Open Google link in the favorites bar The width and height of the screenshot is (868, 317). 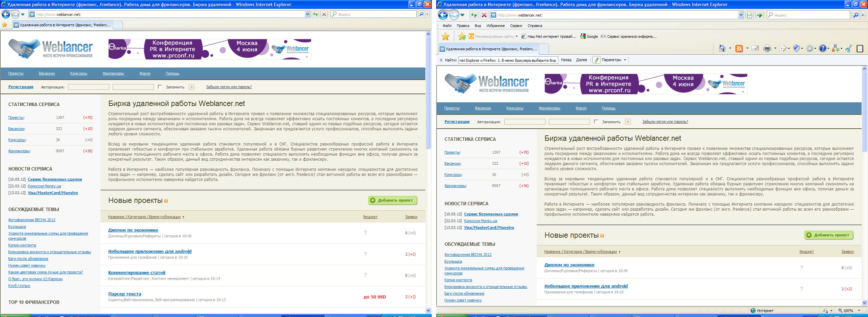pyautogui.click(x=589, y=36)
